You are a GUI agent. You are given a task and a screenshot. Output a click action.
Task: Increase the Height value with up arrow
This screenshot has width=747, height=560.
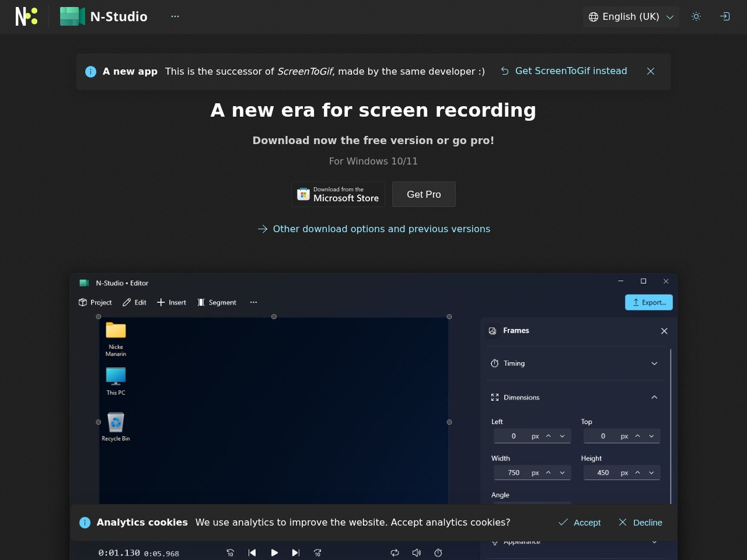637,473
